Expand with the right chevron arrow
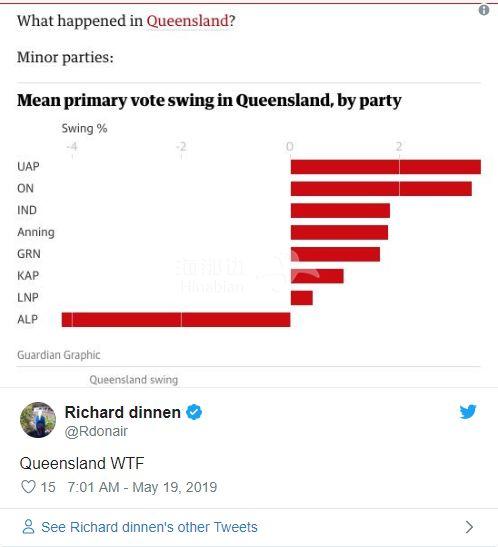Viewport: 498px width, 547px height. point(469,527)
